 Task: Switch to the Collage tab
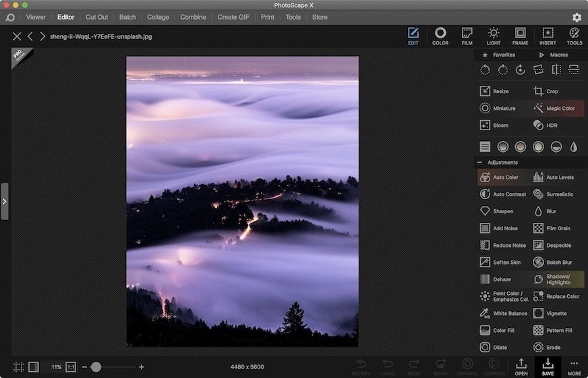[x=158, y=17]
